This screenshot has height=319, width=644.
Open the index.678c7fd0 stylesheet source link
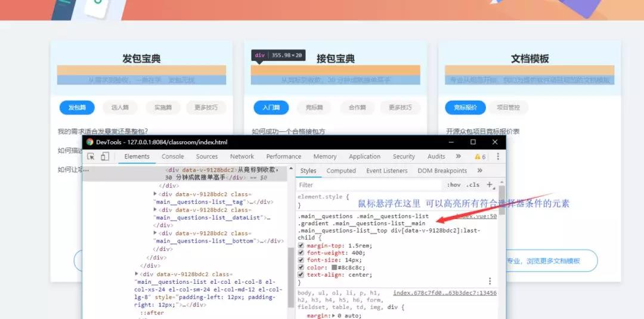444,293
